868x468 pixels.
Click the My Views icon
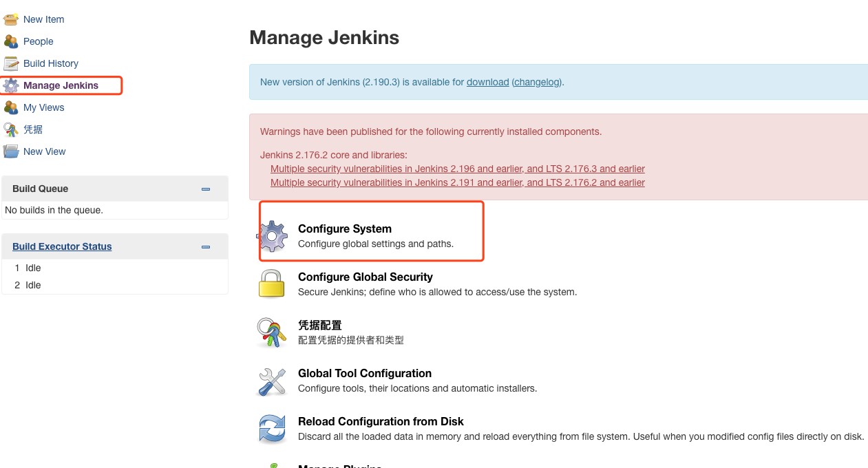coord(11,107)
